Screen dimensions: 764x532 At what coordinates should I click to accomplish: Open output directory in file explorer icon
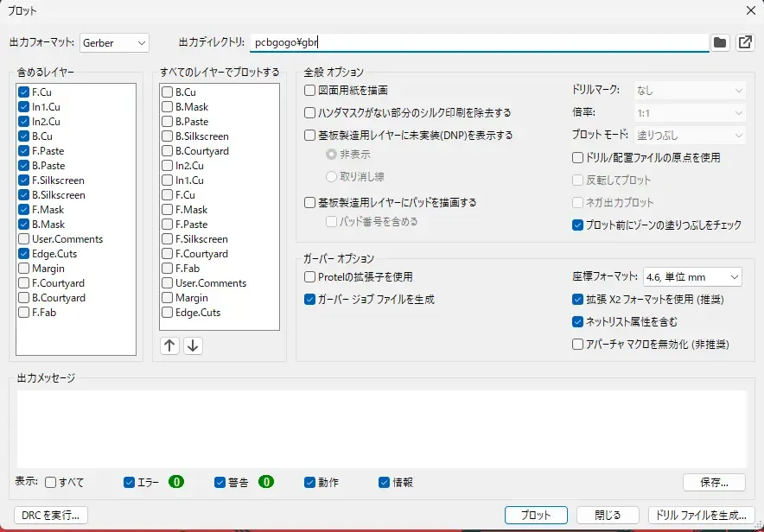click(744, 42)
